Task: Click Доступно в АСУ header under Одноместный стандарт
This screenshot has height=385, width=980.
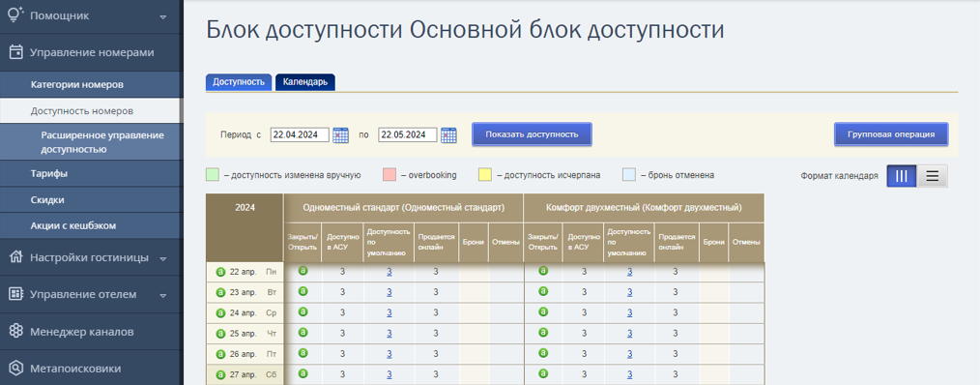Action: 342,242
